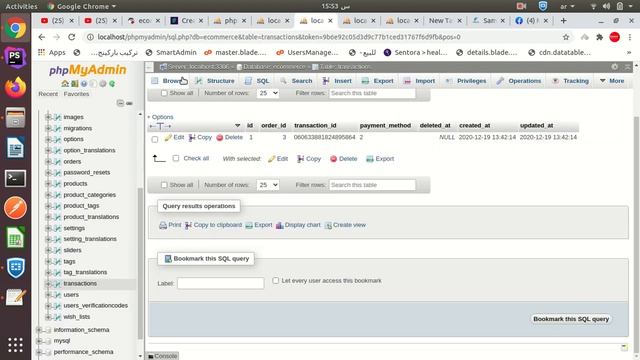640x360 pixels.
Task: Launch Firefox from dock
Action: tap(16, 87)
